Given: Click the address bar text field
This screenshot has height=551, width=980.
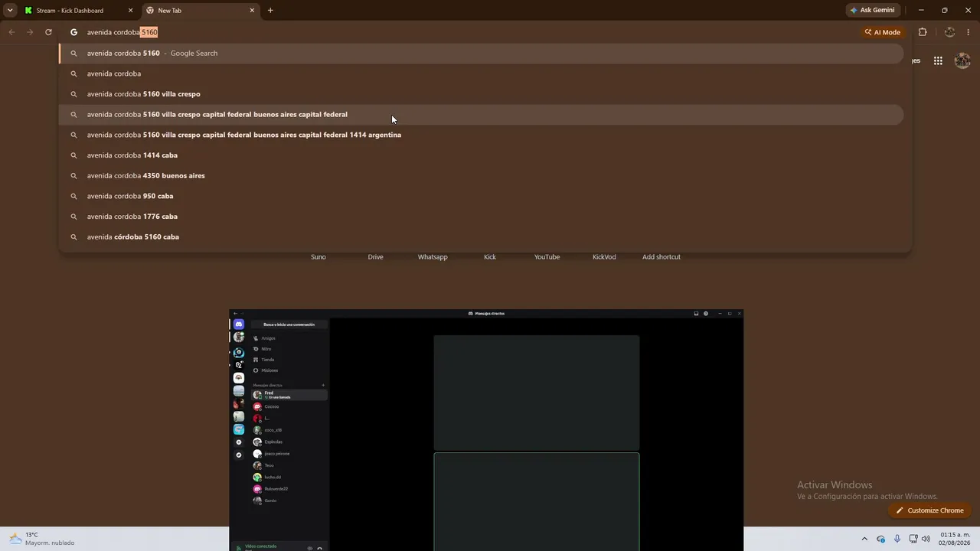Looking at the screenshot, I should tap(459, 32).
